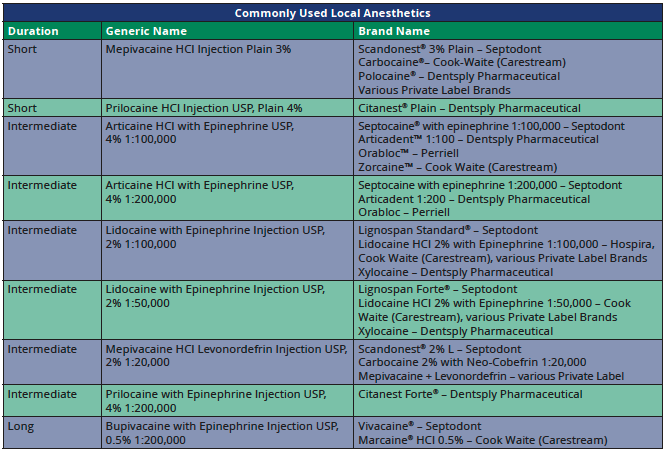Select the Duration column header
667x451 pixels.
[33, 31]
